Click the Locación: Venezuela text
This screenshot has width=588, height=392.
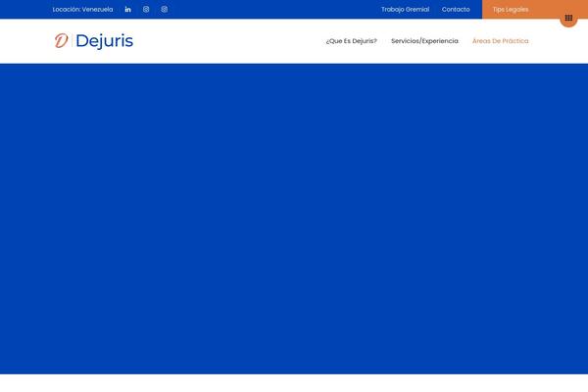point(82,10)
